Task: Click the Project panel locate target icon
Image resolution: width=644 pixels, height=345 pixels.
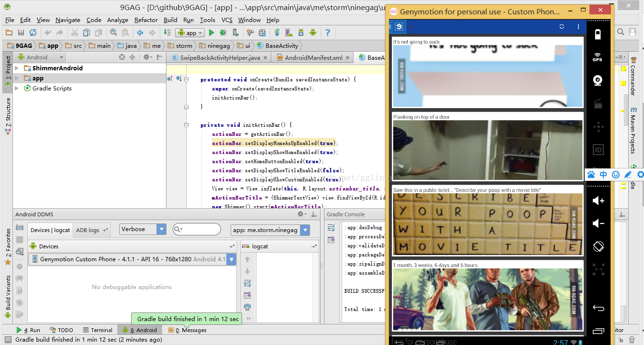Action: pyautogui.click(x=122, y=57)
